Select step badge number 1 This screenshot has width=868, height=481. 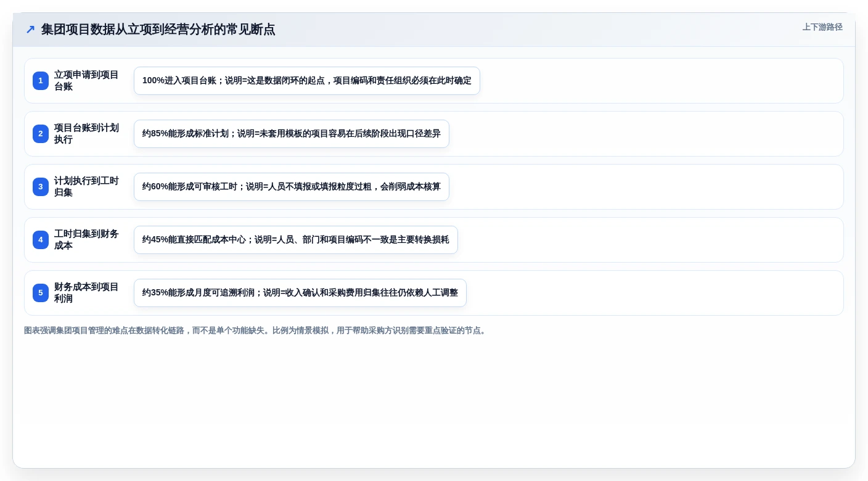pos(41,81)
